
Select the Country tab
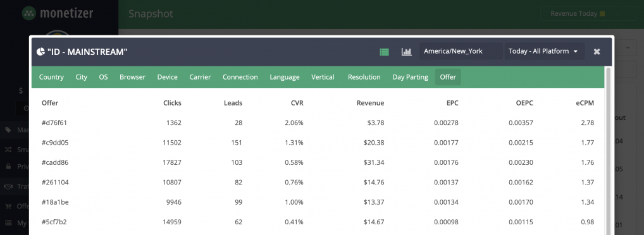tap(51, 77)
